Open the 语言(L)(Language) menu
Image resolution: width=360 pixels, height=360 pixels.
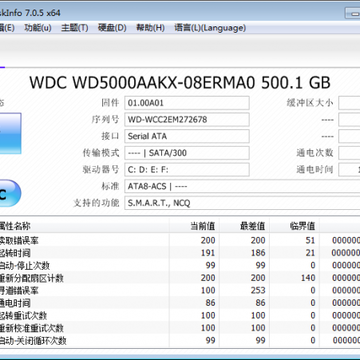point(210,28)
